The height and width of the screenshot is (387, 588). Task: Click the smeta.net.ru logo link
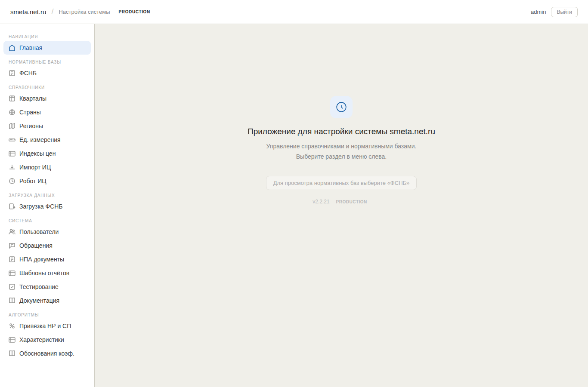(x=28, y=12)
